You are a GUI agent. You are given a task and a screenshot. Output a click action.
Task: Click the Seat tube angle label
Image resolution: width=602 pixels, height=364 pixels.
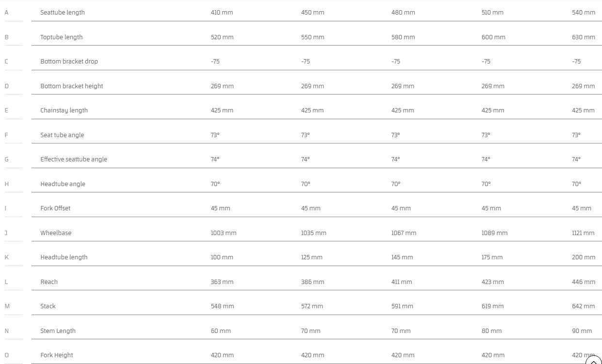pos(62,135)
